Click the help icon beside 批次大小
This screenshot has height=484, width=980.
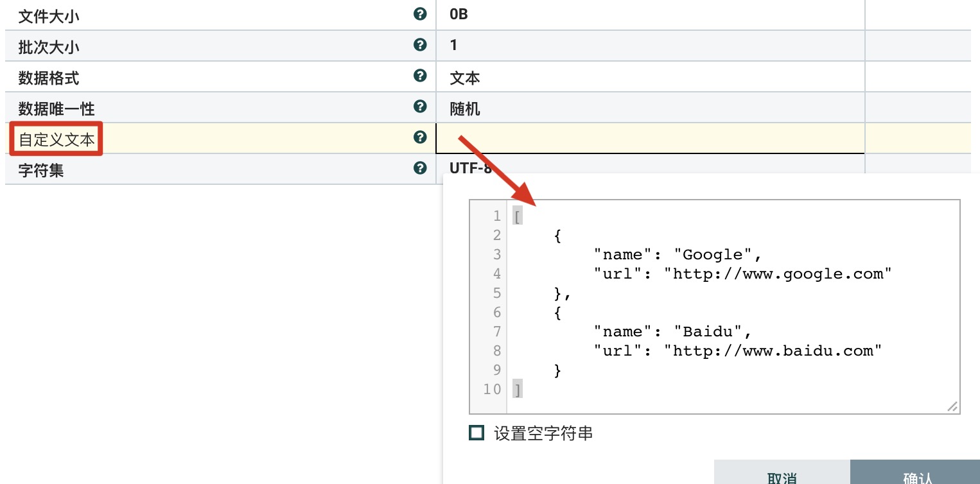(x=420, y=45)
